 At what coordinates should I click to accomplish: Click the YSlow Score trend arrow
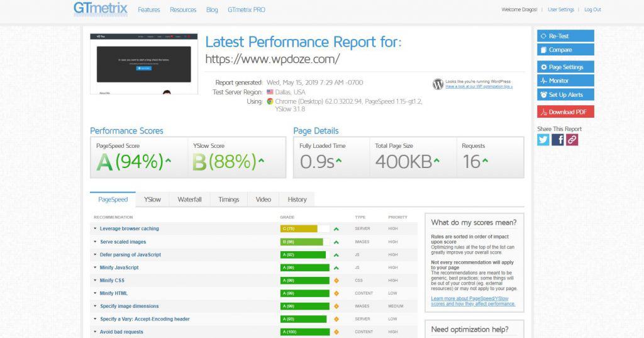pos(261,161)
